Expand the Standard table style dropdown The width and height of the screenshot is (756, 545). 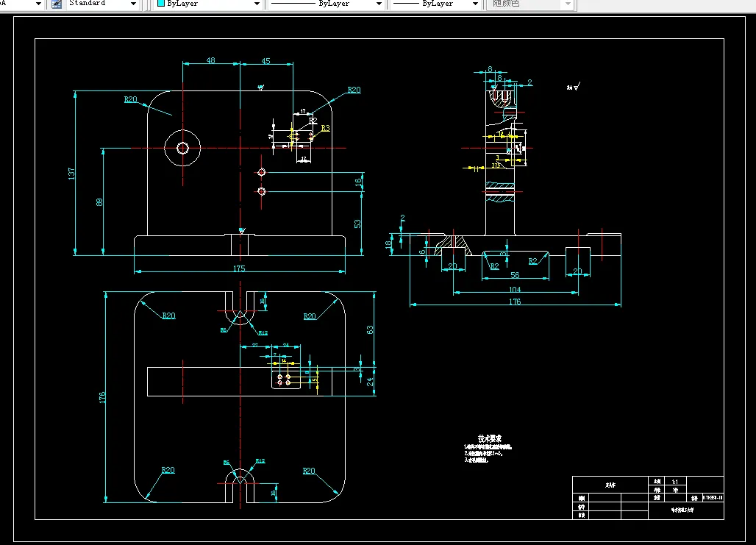coord(134,4)
